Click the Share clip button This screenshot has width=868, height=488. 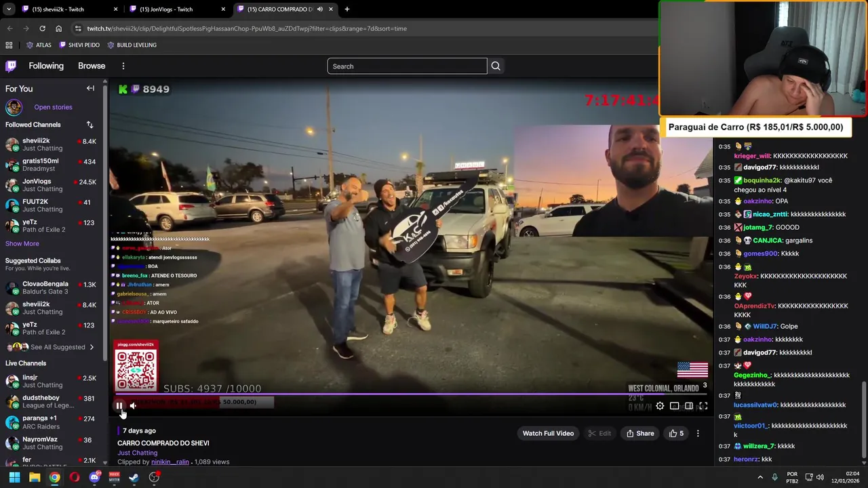pyautogui.click(x=640, y=433)
